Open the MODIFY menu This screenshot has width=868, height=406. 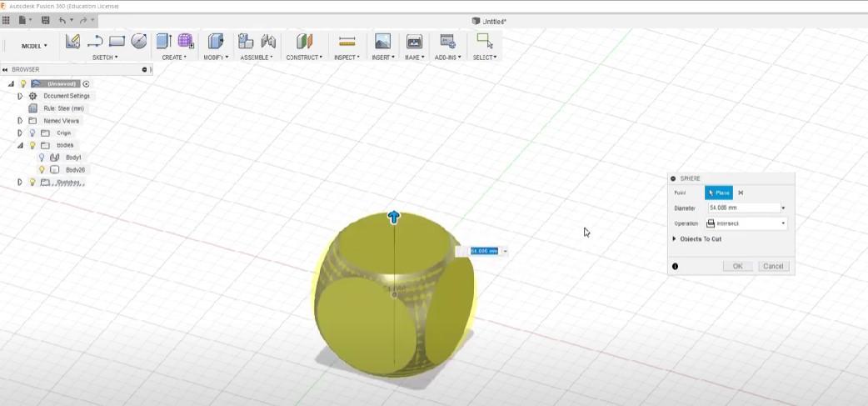[x=216, y=58]
